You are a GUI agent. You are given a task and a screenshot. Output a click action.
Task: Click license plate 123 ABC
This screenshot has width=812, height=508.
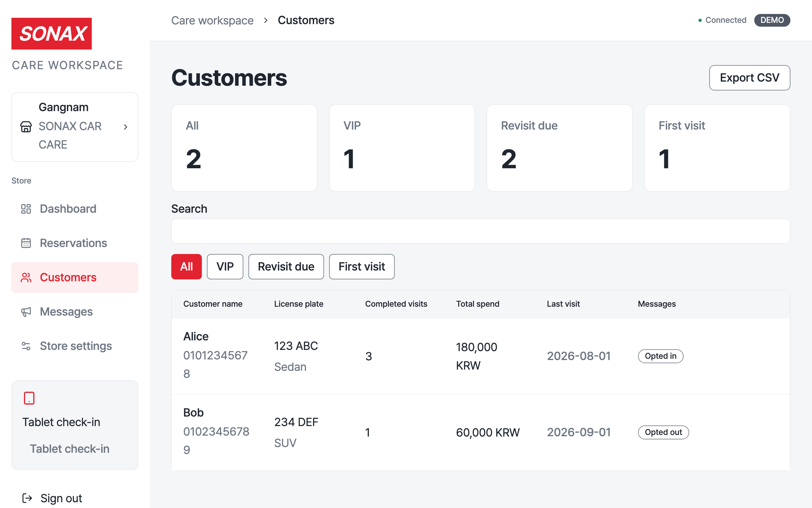296,346
